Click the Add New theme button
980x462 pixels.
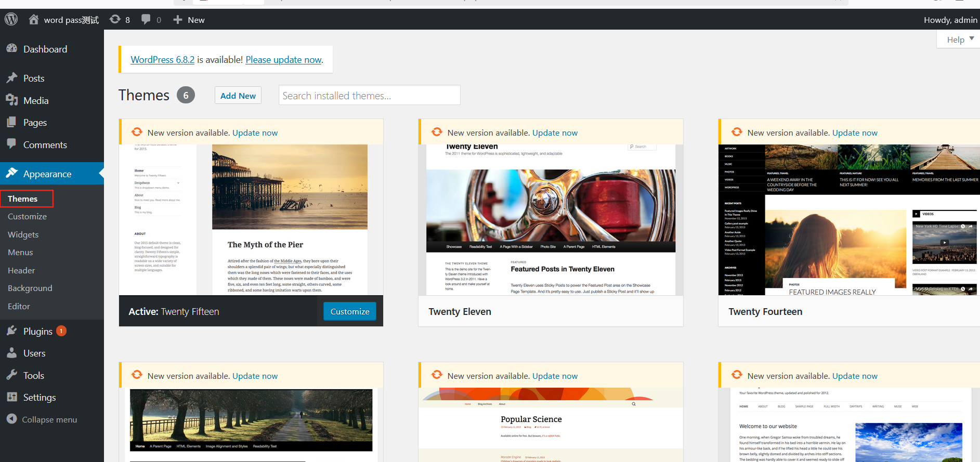tap(238, 95)
